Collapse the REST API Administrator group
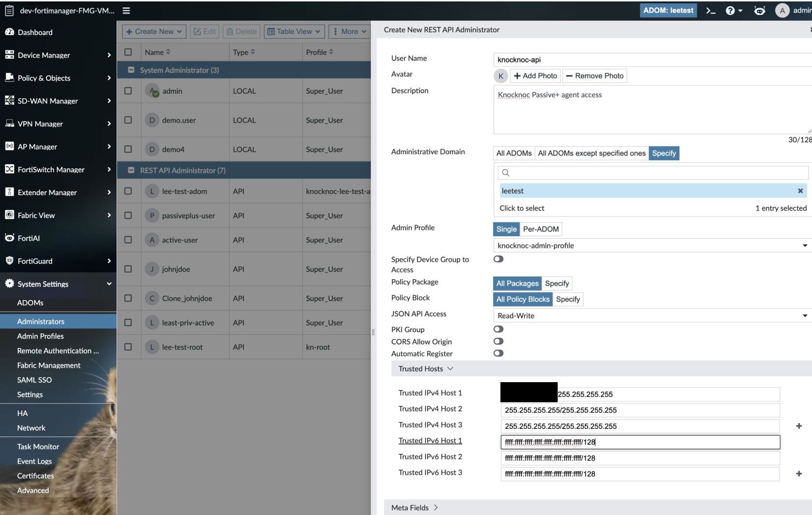812x515 pixels. tap(131, 170)
